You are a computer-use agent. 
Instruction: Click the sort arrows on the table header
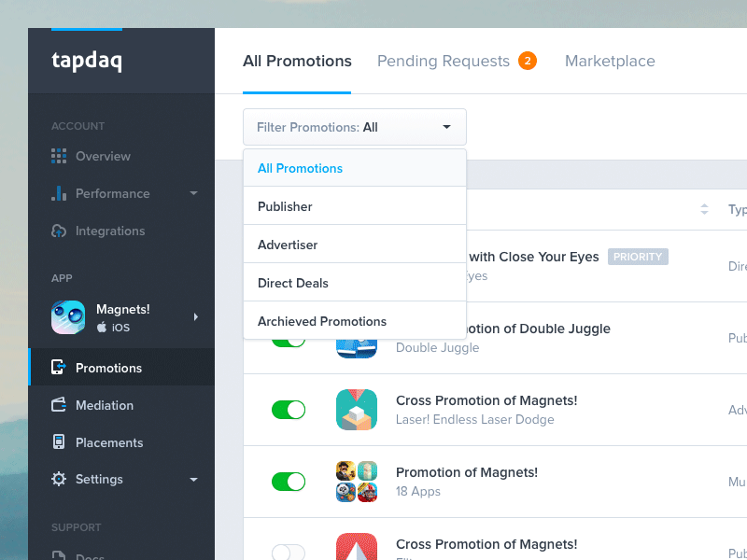[706, 210]
